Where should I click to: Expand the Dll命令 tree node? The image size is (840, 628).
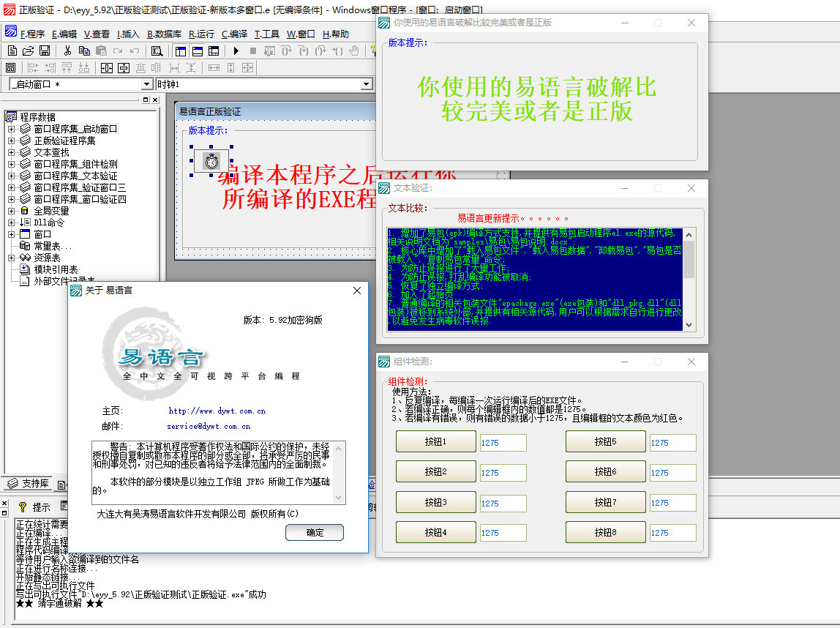click(11, 223)
